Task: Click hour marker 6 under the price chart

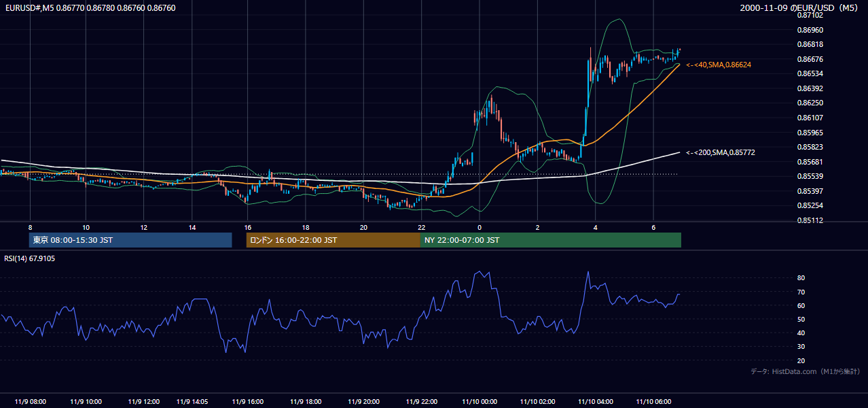Action: point(653,227)
